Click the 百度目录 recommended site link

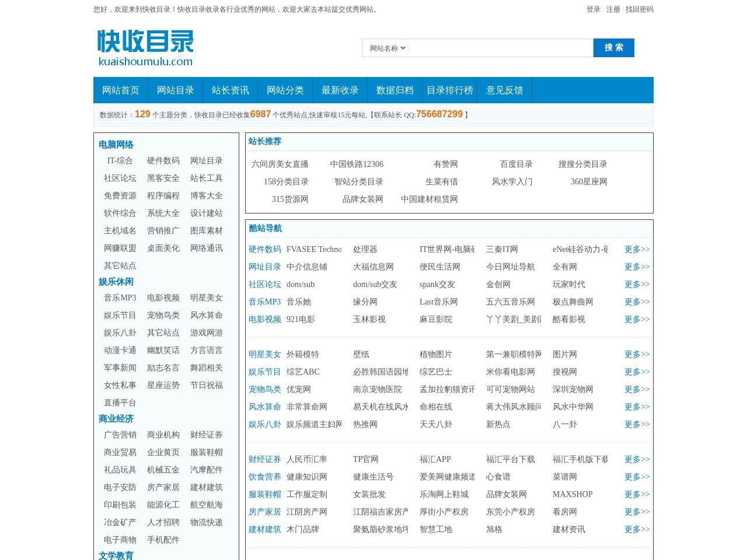click(x=516, y=164)
